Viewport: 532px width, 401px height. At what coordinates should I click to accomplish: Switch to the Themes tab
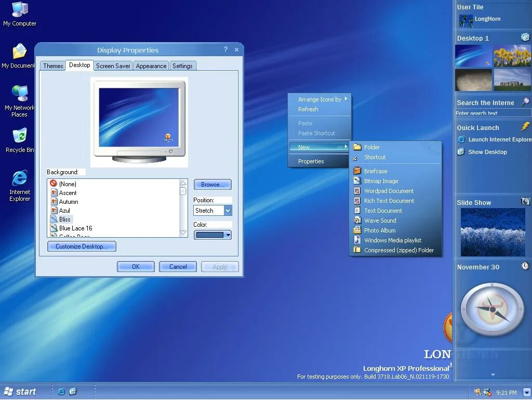53,66
